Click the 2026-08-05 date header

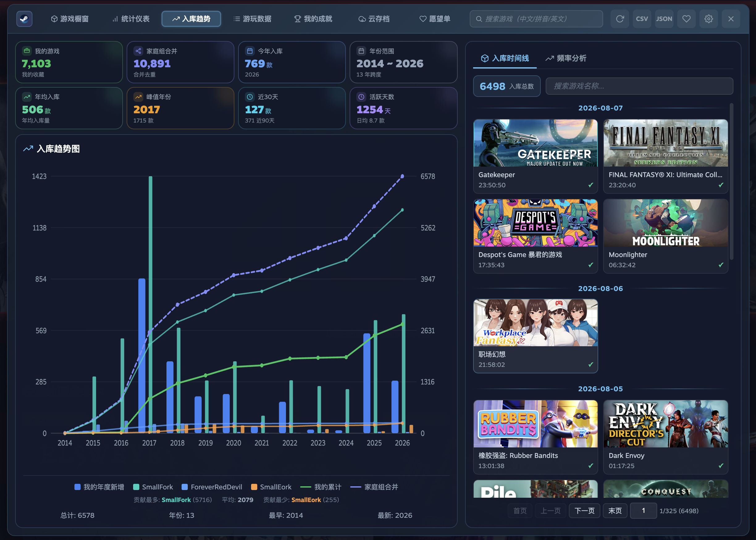[x=600, y=389]
